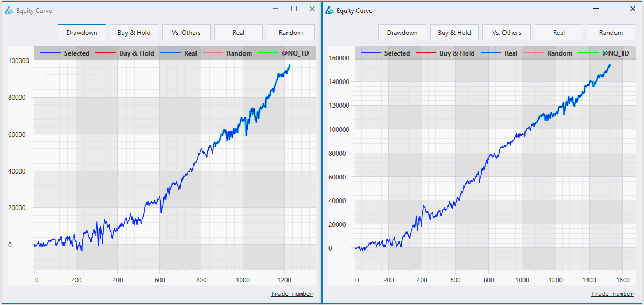Select Vs. Others in the right window
Viewport: 644px width, 305px height.
click(x=507, y=33)
